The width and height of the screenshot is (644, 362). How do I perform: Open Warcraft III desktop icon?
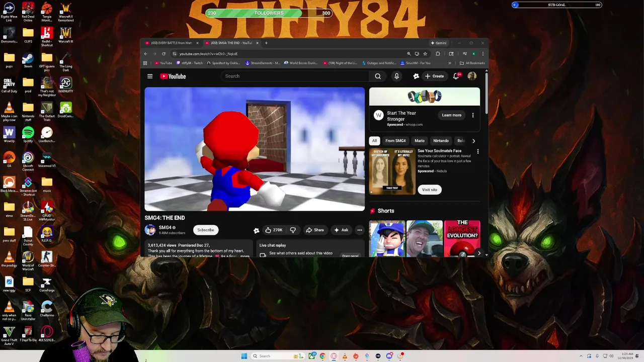(x=65, y=36)
